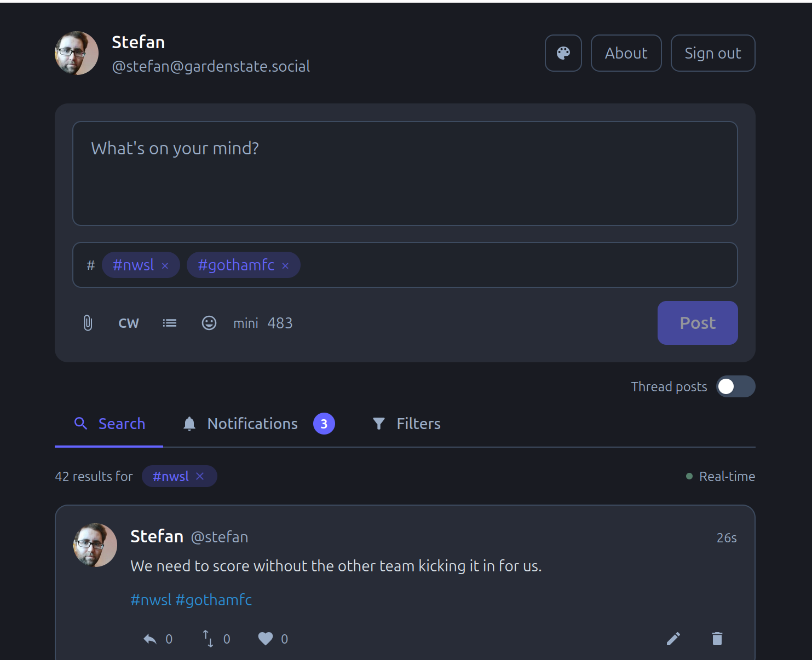Switch to the Notifications tab
This screenshot has width=812, height=660.
tap(258, 424)
